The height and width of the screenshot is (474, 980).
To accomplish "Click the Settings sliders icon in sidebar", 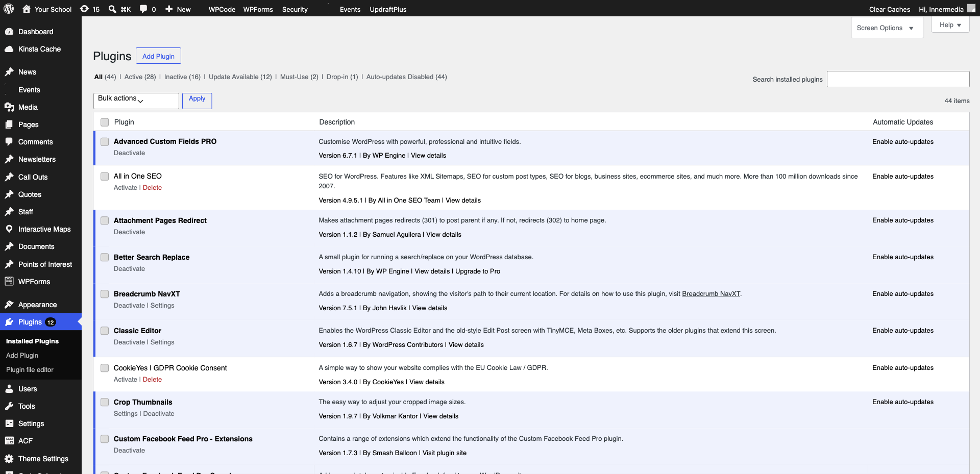I will [9, 423].
